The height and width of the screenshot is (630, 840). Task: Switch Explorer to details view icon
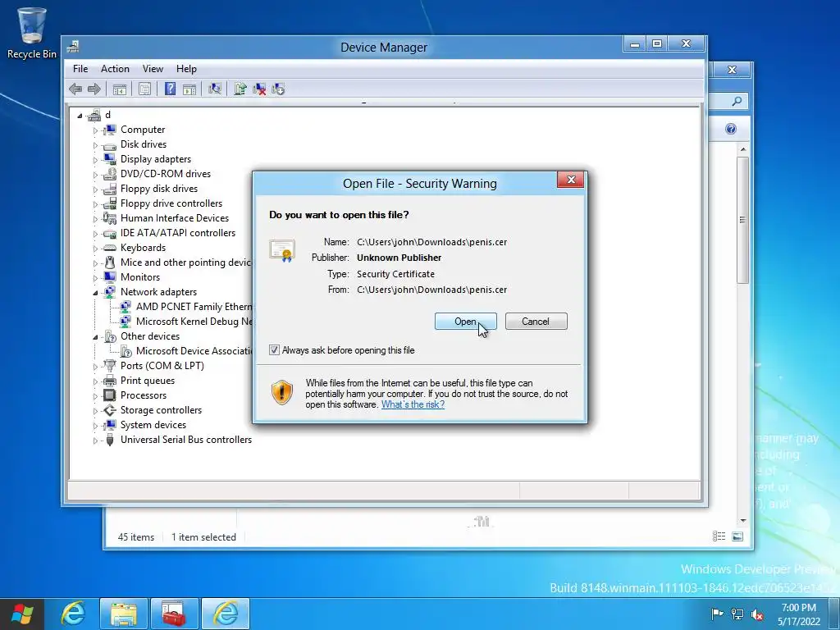pyautogui.click(x=719, y=536)
